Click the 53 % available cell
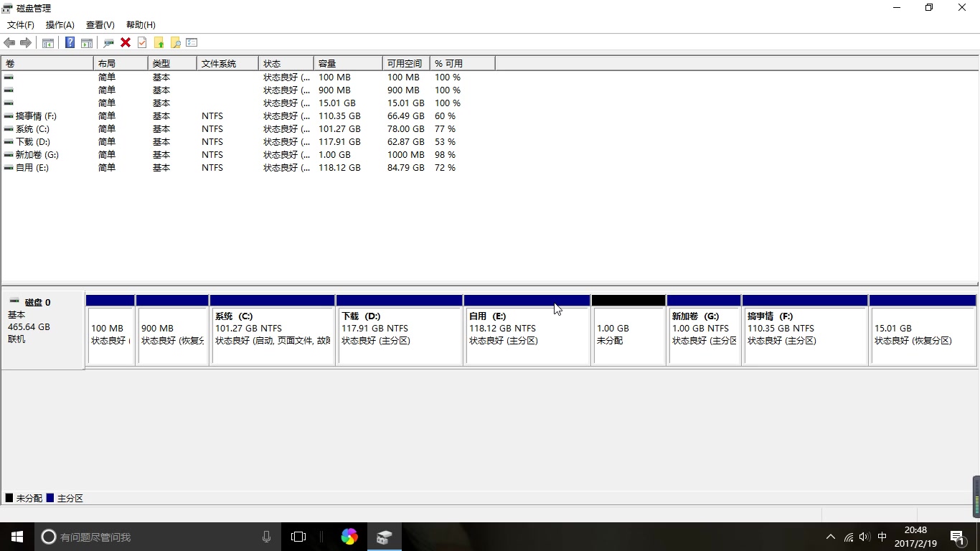The height and width of the screenshot is (551, 980). (x=445, y=142)
